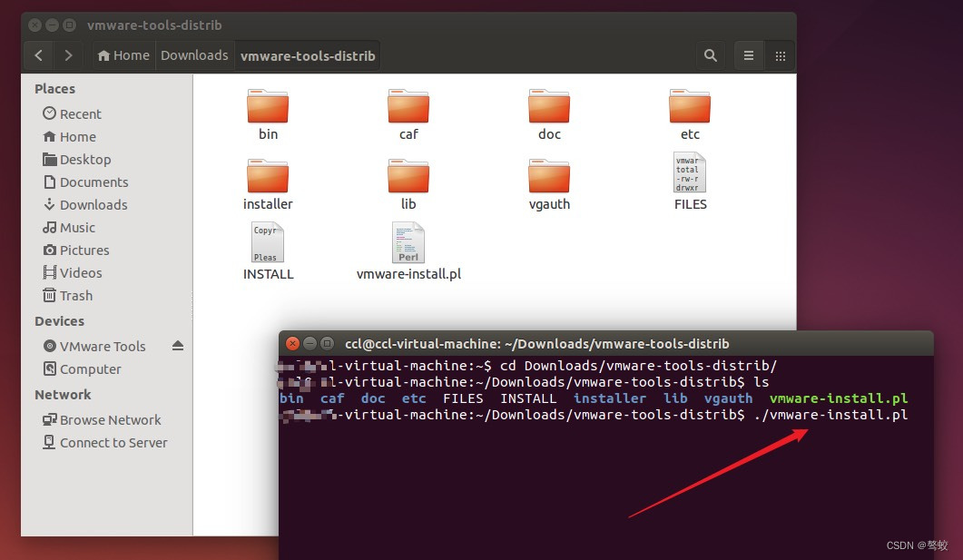Switch to grid icon view
This screenshot has height=560, width=963.
pyautogui.click(x=780, y=56)
